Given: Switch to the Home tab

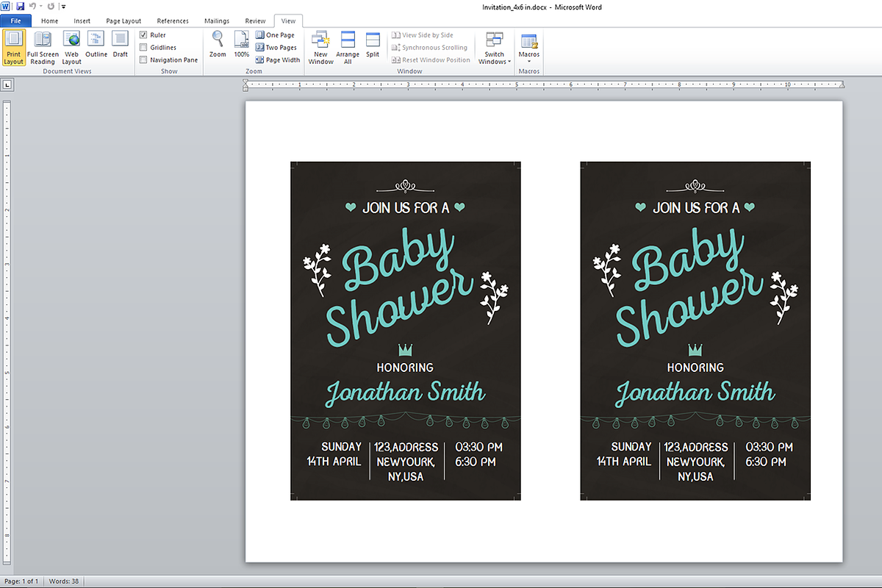Looking at the screenshot, I should 49,21.
